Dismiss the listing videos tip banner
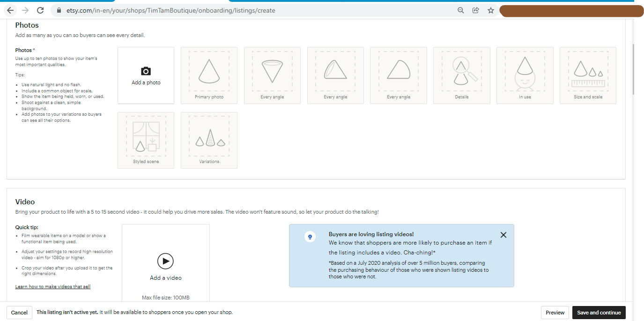 pyautogui.click(x=503, y=235)
